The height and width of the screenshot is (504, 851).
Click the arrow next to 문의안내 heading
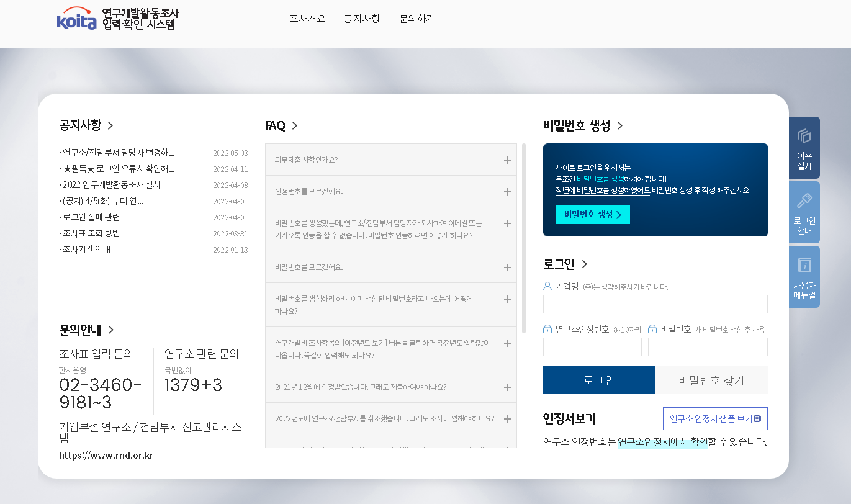[111, 330]
